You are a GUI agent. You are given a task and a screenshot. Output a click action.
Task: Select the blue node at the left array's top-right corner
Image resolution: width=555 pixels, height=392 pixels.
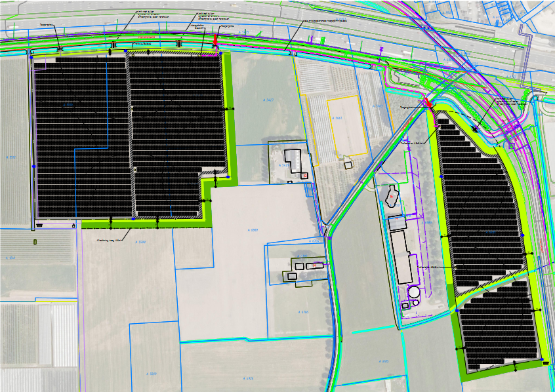click(220, 54)
